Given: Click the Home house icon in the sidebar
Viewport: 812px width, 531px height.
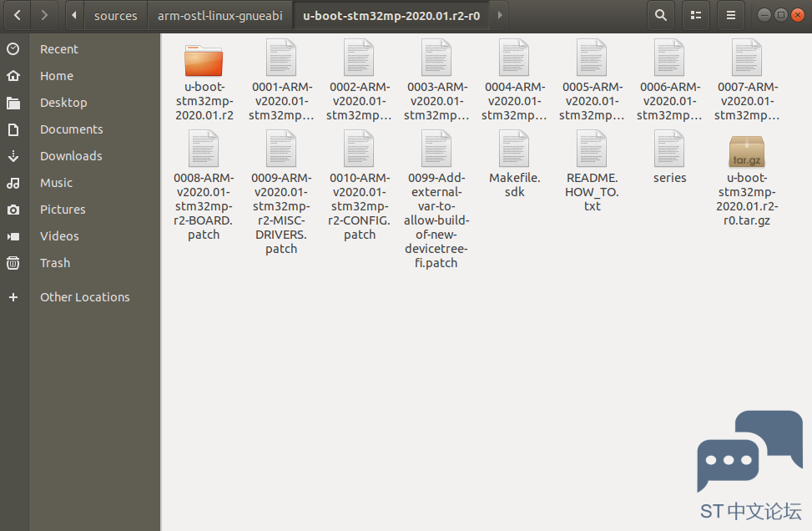Looking at the screenshot, I should [13, 76].
